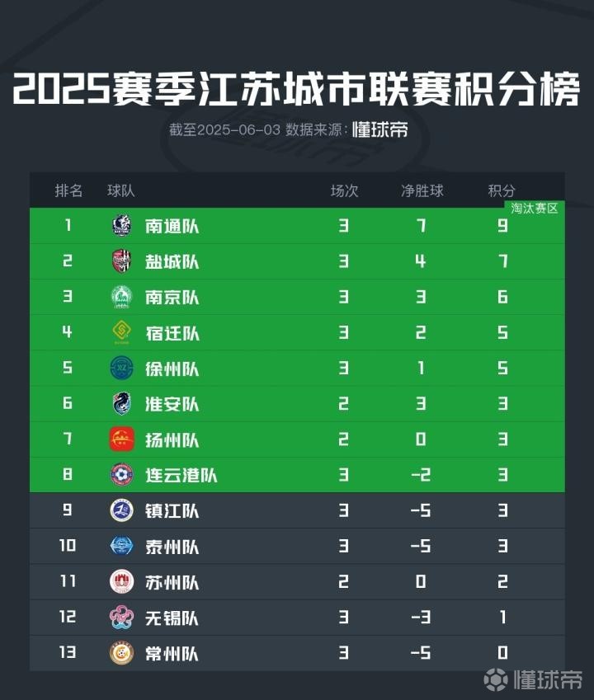Select the 南京队 green badge icon
Screen dimensions: 594x700
(121, 297)
